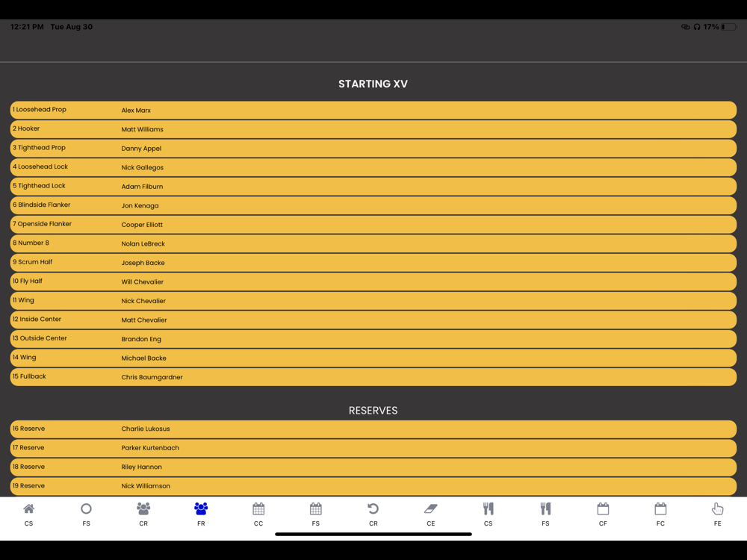Select the 13 Outside Center row with Brandon Eng
Screen dimensions: 747x560
[373, 338]
